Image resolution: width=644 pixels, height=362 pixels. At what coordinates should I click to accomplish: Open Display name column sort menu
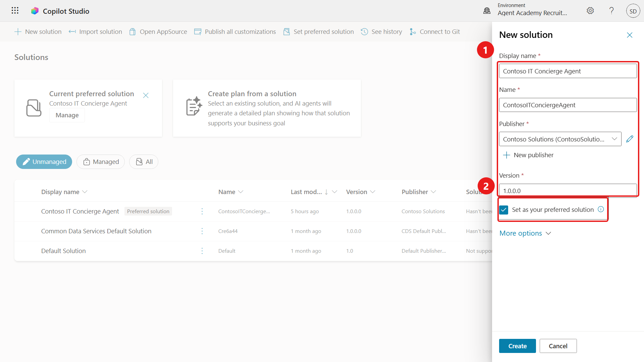click(64, 192)
